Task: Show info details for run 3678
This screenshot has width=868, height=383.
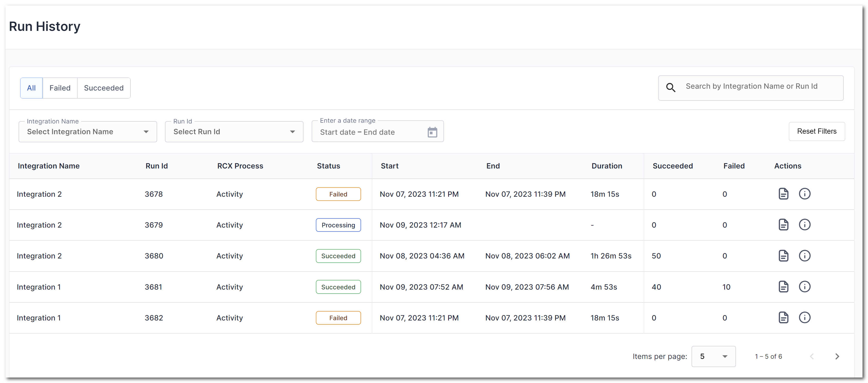Action: (804, 194)
